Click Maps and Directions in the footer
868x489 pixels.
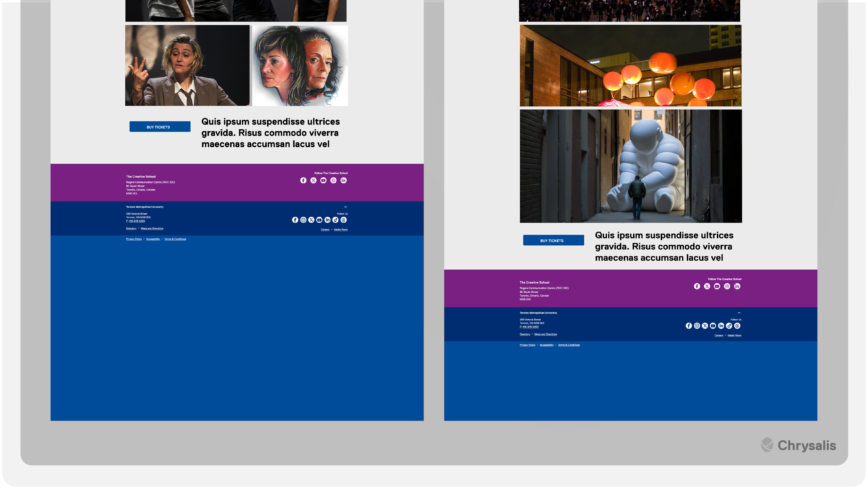[x=152, y=228]
